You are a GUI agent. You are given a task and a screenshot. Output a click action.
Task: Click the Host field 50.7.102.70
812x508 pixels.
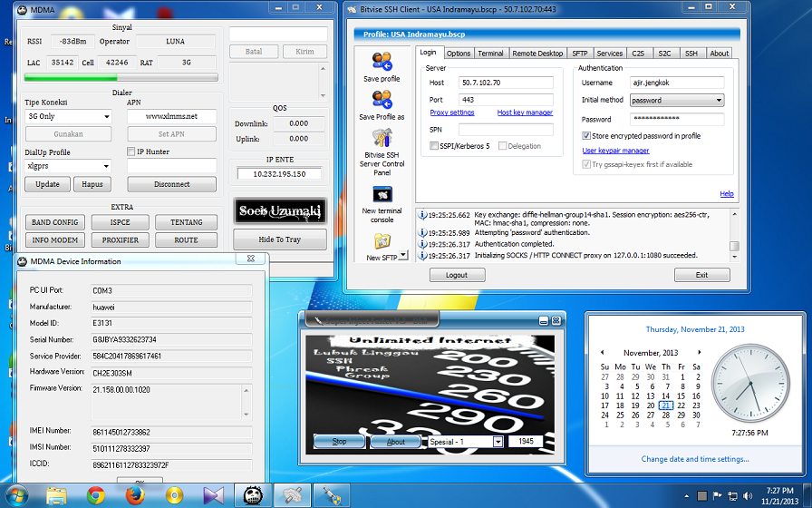[506, 83]
